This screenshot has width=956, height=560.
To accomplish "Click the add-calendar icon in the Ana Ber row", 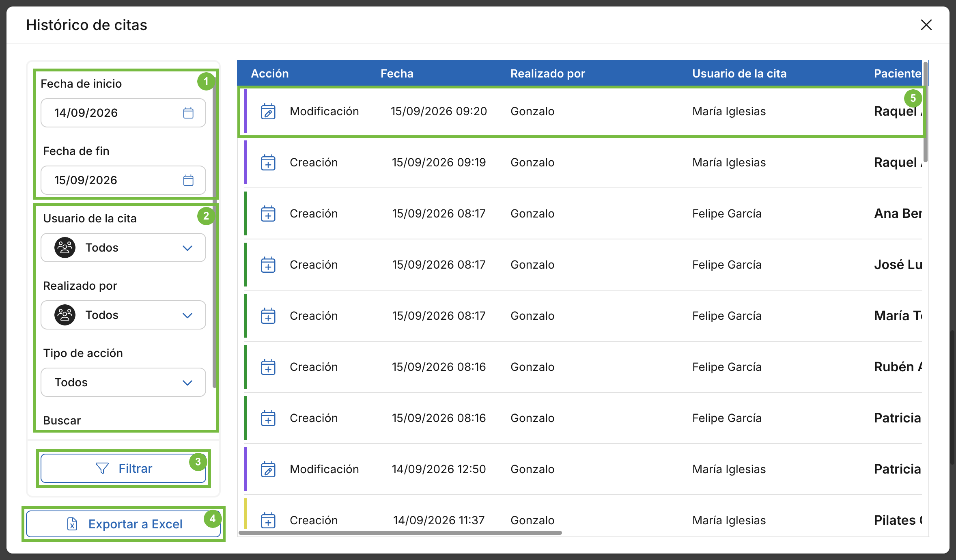I will pos(268,214).
